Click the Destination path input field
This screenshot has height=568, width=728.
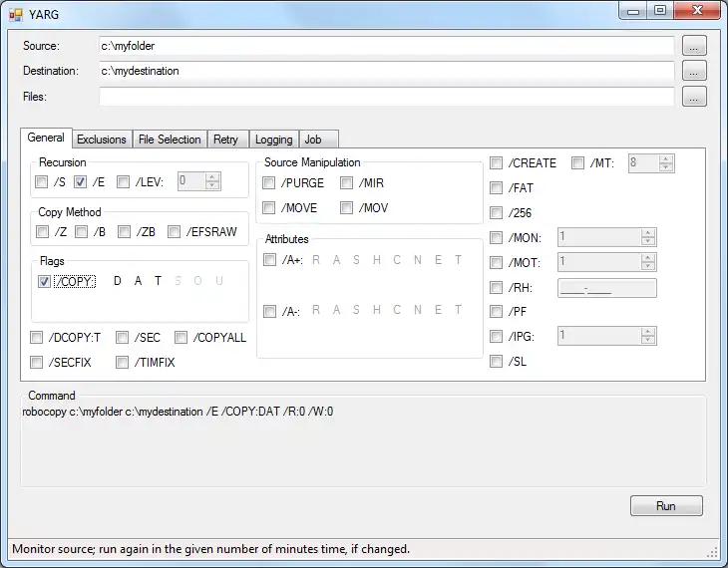click(x=386, y=71)
